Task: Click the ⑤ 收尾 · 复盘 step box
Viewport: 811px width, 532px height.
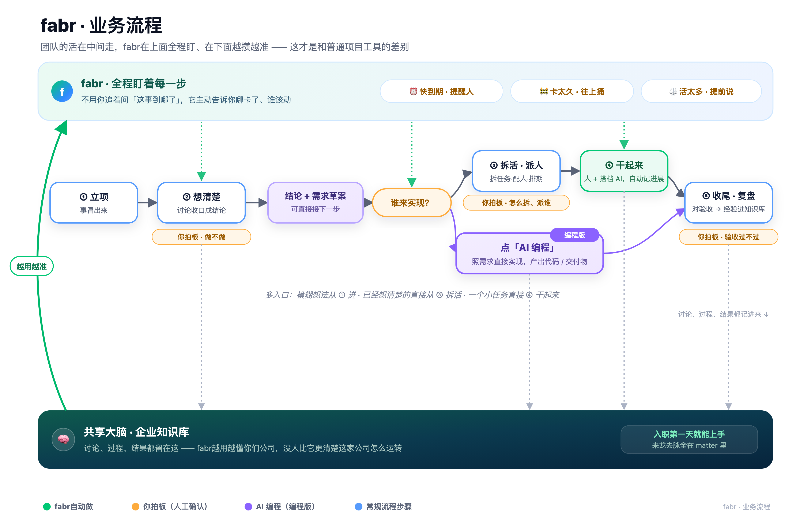Action: 729,203
